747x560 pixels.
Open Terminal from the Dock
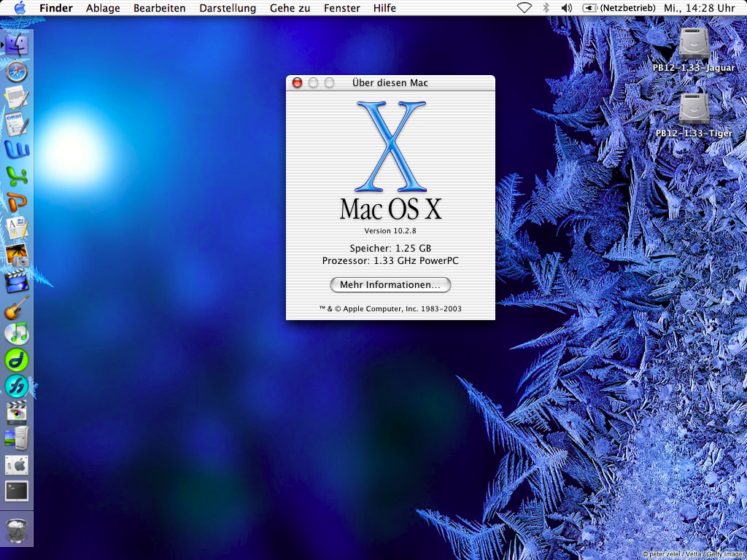point(17,490)
